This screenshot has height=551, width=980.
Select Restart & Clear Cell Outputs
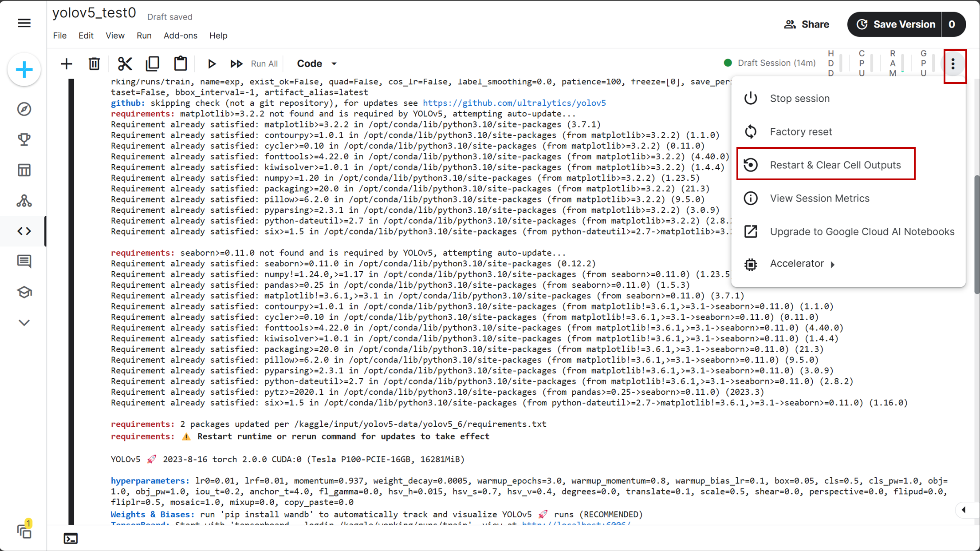(835, 164)
